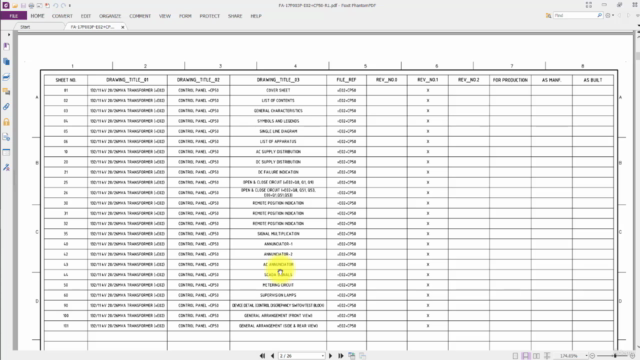Screen dimensions: 640x360
Task: Click the zoom out minus button
Action: [592, 356]
